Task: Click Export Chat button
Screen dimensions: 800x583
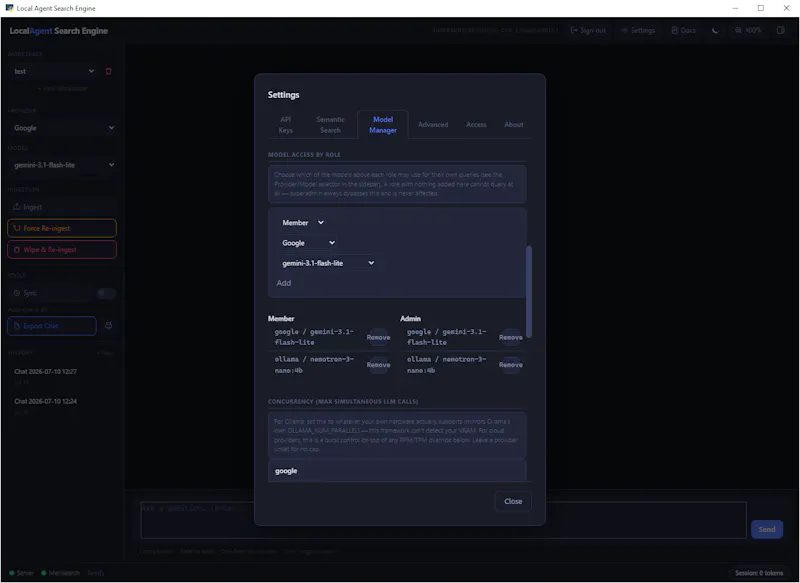Action: point(52,326)
